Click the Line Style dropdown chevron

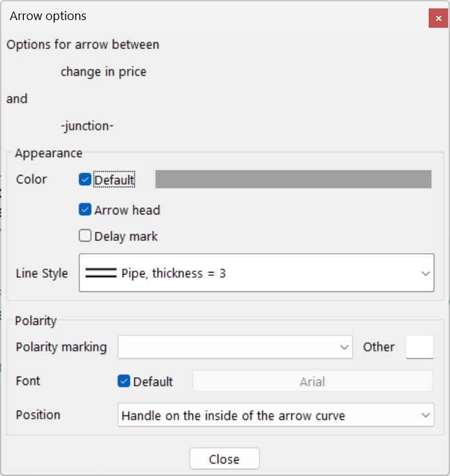(425, 273)
